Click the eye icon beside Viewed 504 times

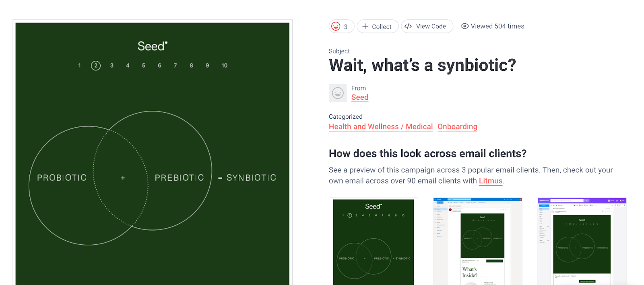click(464, 26)
